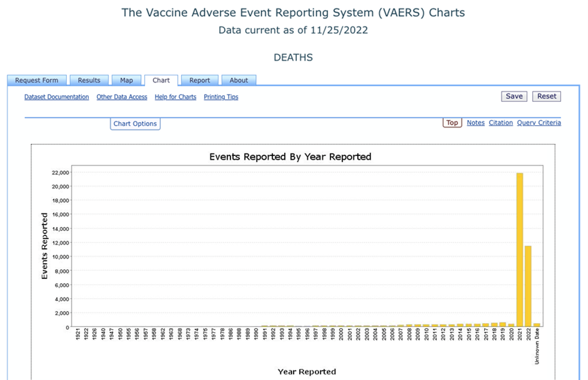588x380 pixels.
Task: Click the 'Events Reported' vertical axis label
Action: [x=44, y=246]
